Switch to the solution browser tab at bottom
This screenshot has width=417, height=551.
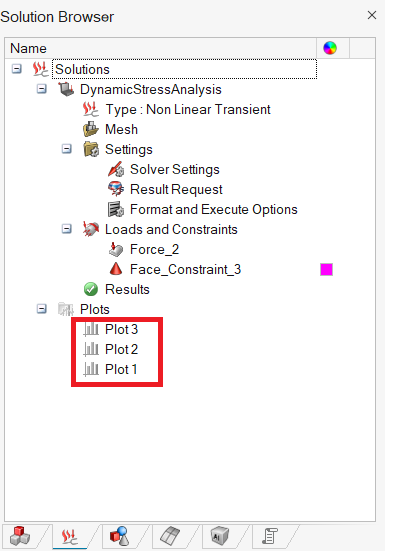[70, 537]
